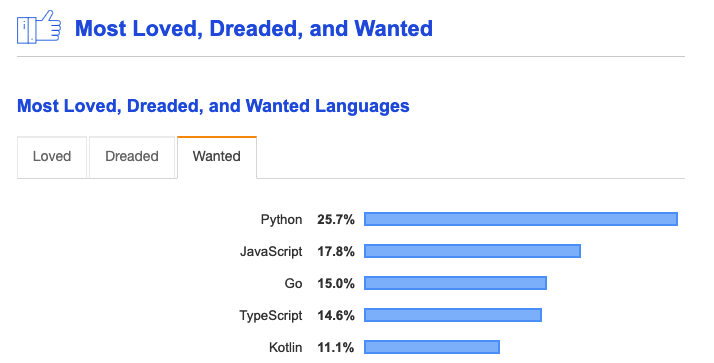Viewport: 714px width, 363px height.
Task: Click the 15.0% value for Go
Action: [336, 283]
